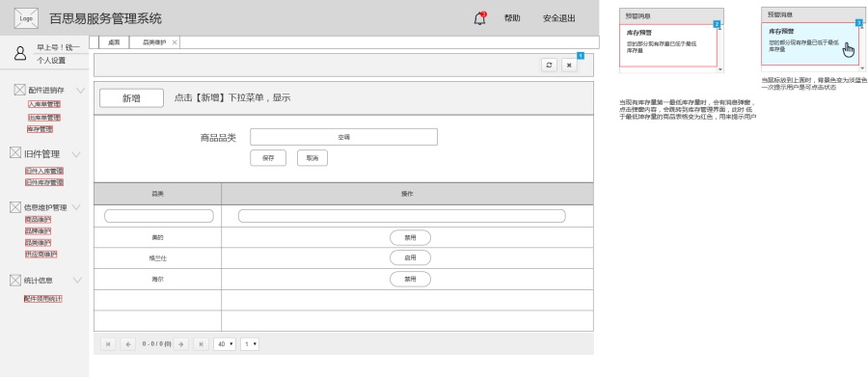Click the 操作 column header
The image size is (868, 377).
pyautogui.click(x=407, y=194)
